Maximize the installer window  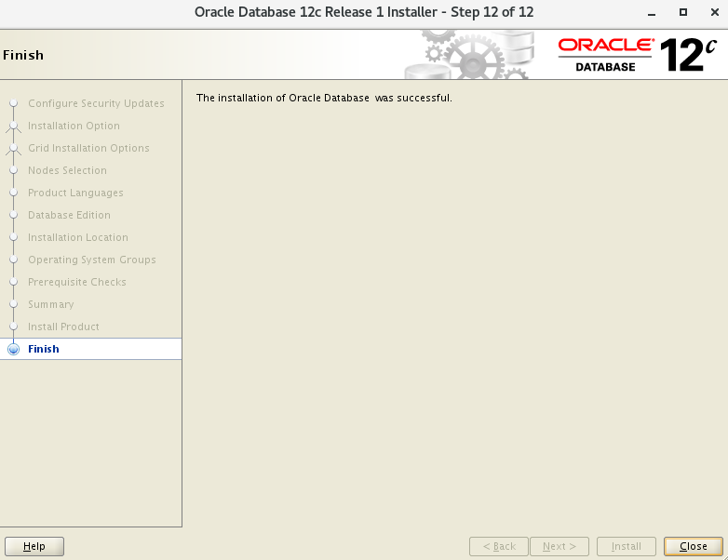pos(682,12)
